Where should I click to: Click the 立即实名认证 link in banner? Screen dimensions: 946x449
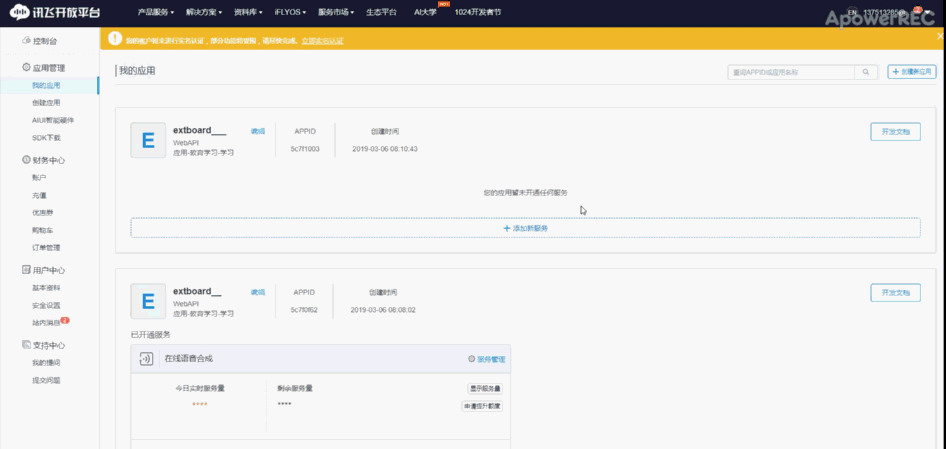[322, 41]
